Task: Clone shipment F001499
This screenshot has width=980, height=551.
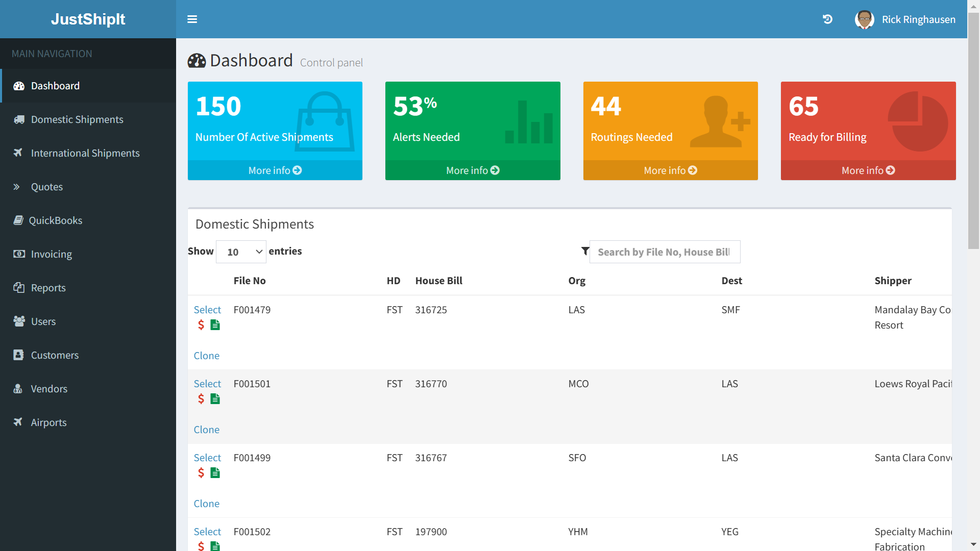Action: click(207, 504)
